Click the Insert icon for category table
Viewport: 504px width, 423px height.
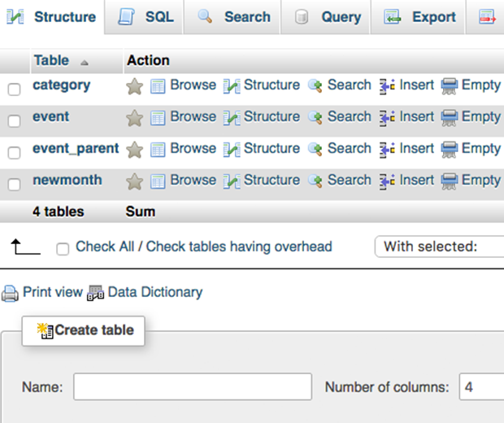[x=387, y=86]
